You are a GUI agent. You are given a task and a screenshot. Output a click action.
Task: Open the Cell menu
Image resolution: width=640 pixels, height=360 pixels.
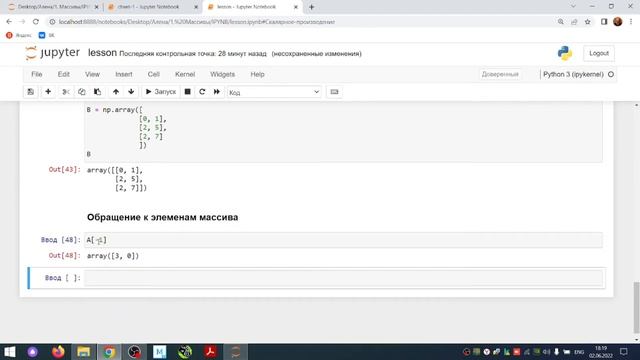tap(153, 74)
